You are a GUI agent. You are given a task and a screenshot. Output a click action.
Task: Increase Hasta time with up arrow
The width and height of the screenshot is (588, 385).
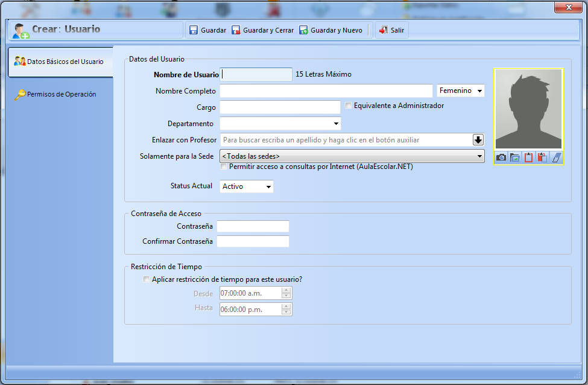tap(286, 306)
